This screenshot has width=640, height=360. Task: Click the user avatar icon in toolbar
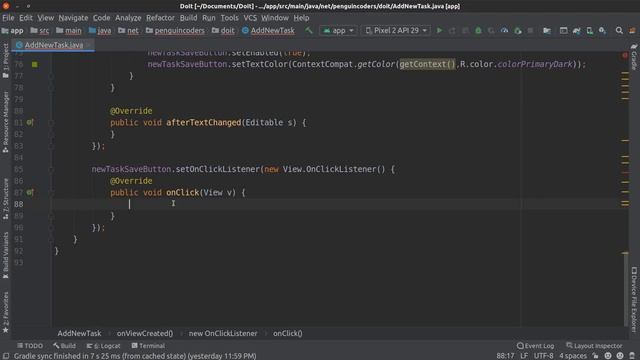pos(632,30)
